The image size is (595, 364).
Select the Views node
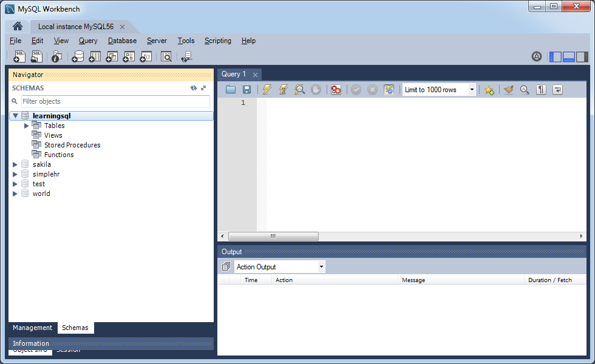pyautogui.click(x=53, y=135)
